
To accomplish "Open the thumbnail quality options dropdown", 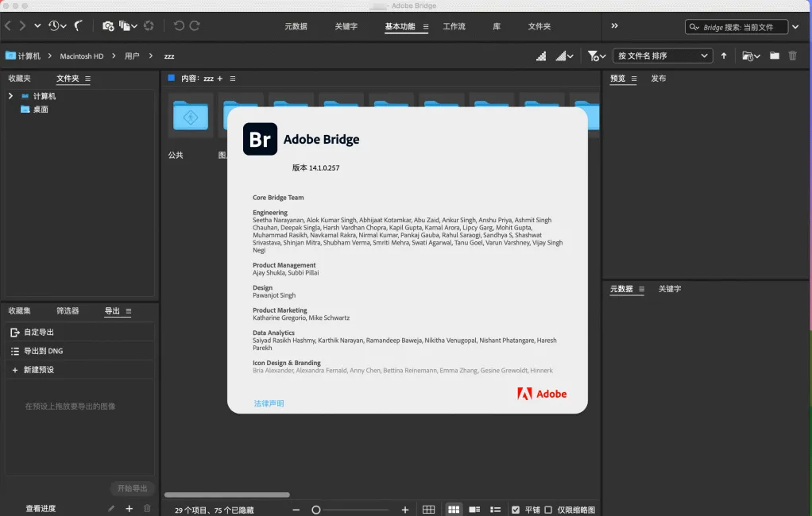I will click(x=564, y=56).
